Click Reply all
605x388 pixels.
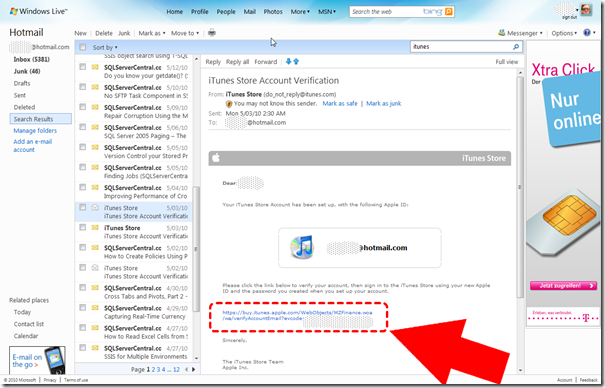coord(237,62)
